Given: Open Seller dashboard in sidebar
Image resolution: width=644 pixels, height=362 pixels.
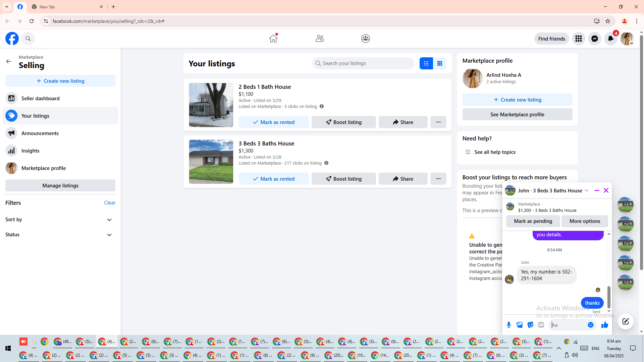Looking at the screenshot, I should click(40, 98).
